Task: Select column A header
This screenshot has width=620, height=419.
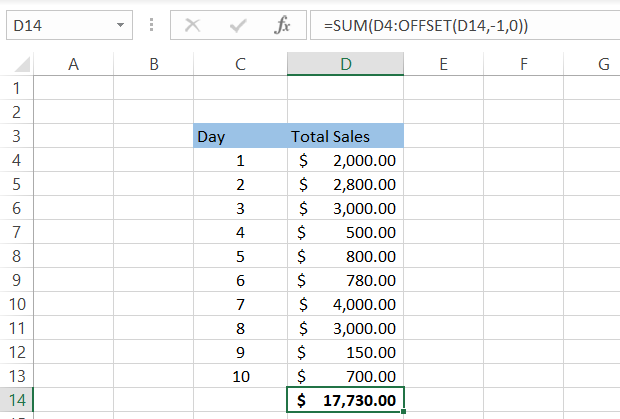Action: (73, 65)
